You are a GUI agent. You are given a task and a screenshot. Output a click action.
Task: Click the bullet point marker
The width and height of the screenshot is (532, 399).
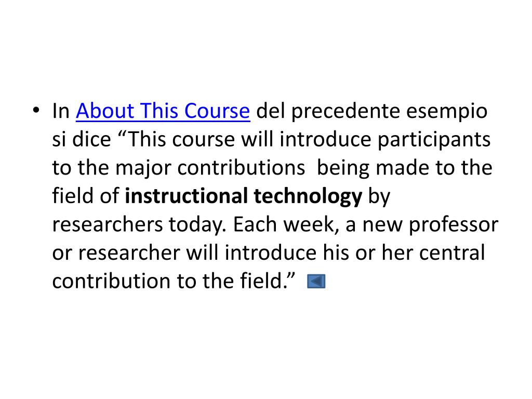click(36, 110)
